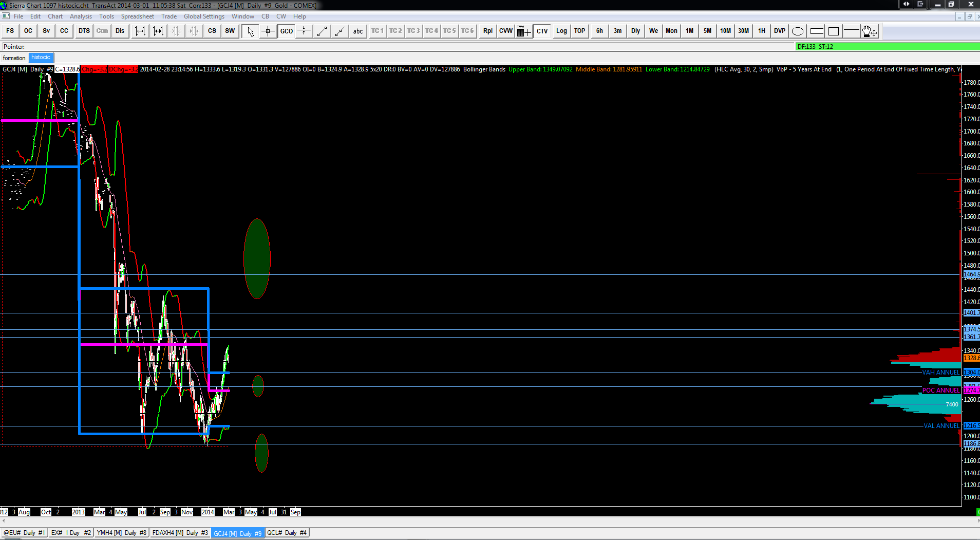The image size is (980, 540).
Task: Switch chart to 1M timeframe
Action: point(689,31)
